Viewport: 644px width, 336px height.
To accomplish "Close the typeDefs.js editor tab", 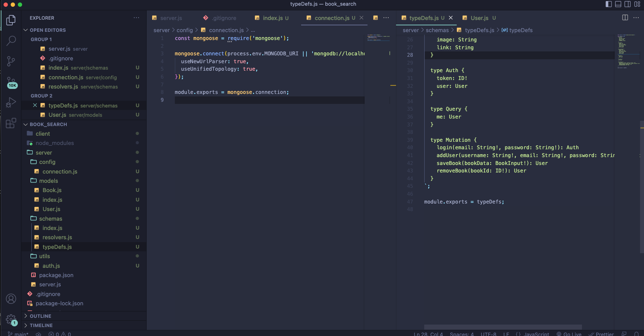I will (451, 18).
